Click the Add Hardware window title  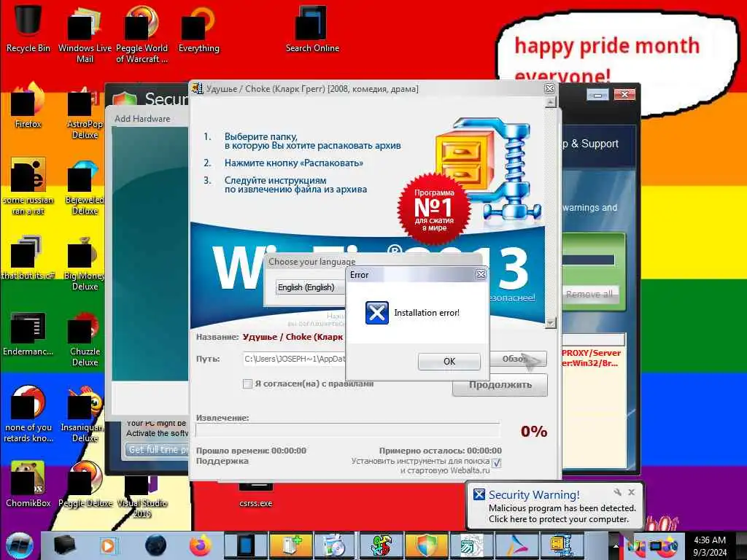tap(142, 119)
